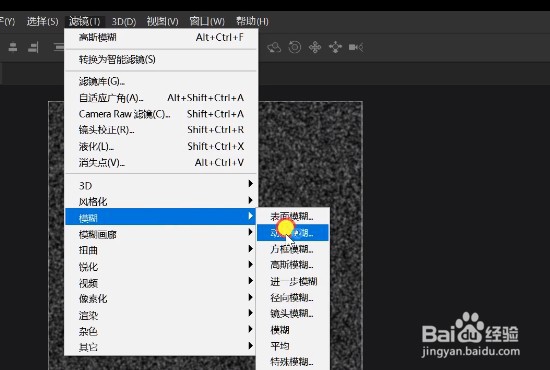The image size is (550, 370).
Task: Choose 方框模糊... box blur
Action: coord(293,249)
